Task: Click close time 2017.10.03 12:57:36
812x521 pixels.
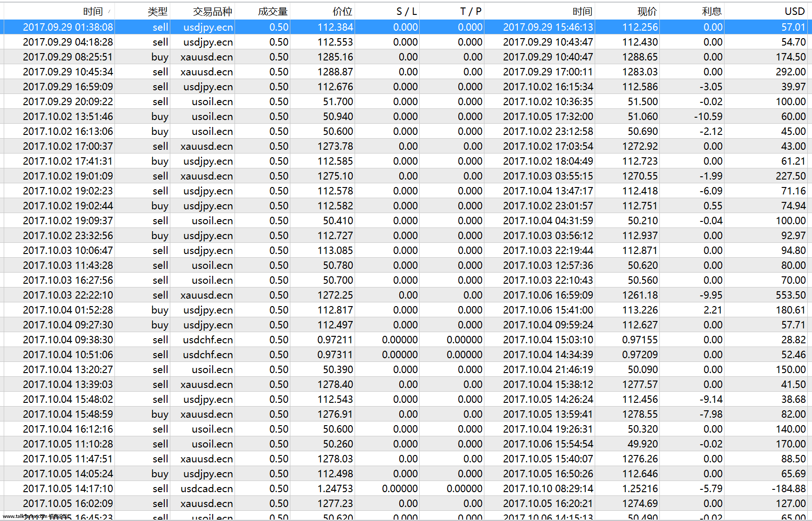Action: 548,265
